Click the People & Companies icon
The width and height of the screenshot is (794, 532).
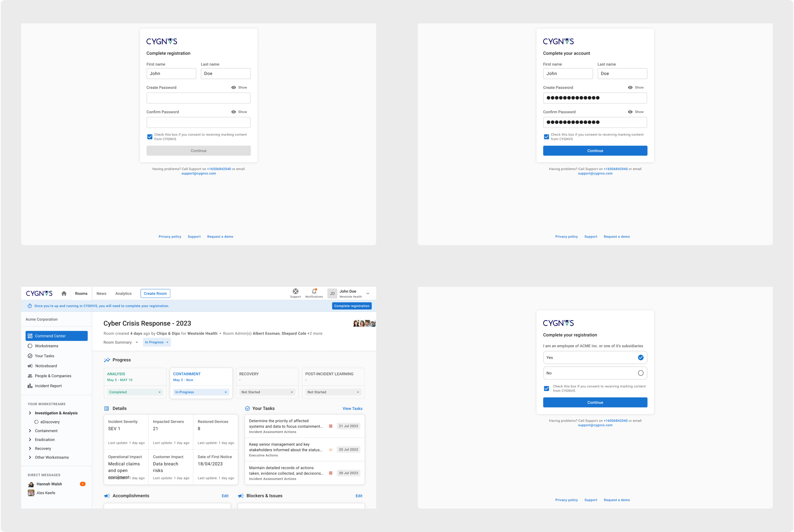pyautogui.click(x=30, y=376)
